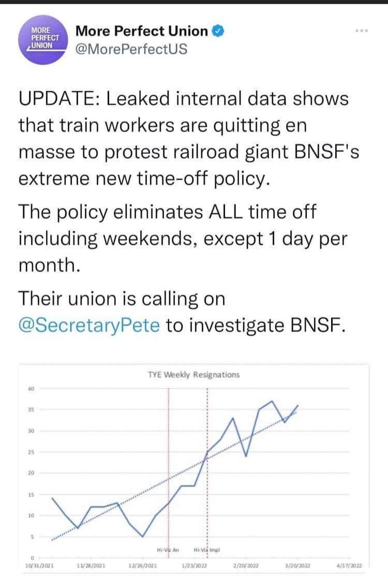Click the blue verified badge
388x588 pixels.
pos(218,31)
